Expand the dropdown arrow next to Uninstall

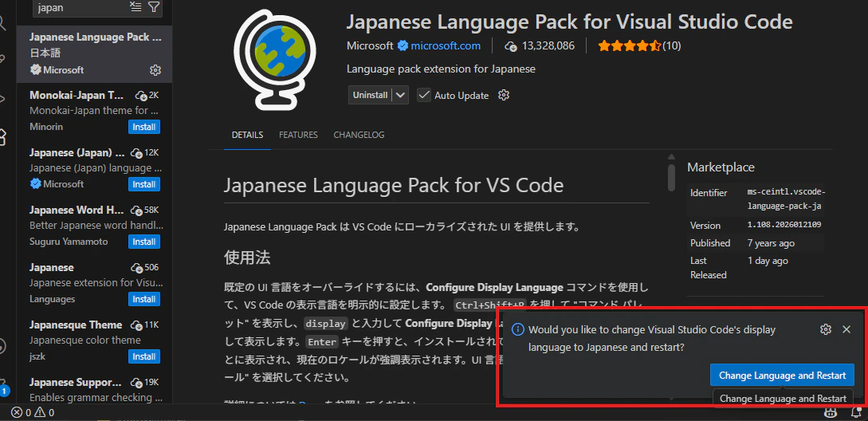[x=402, y=95]
